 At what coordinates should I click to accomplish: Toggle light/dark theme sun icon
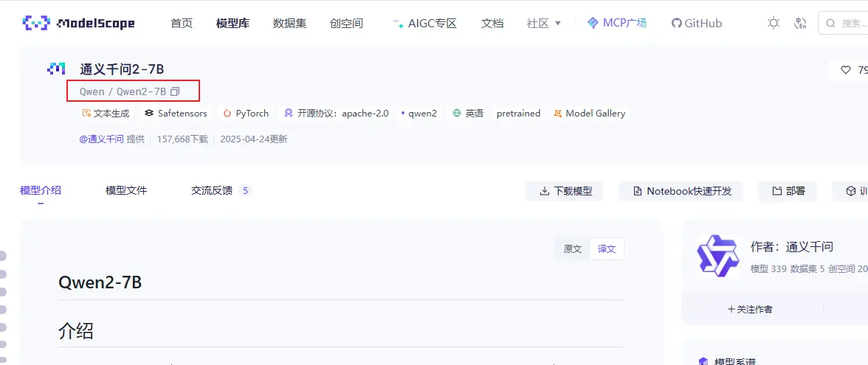tap(774, 24)
